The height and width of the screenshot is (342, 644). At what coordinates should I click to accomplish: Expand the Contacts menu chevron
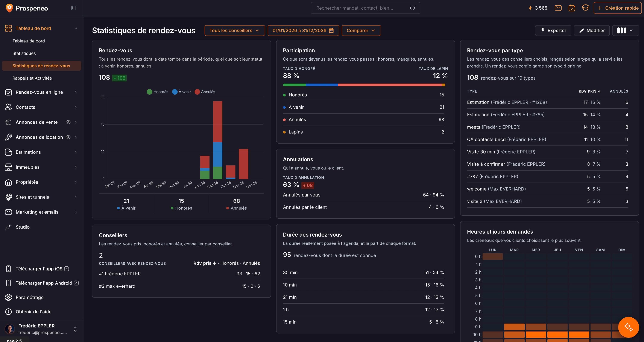pos(76,107)
